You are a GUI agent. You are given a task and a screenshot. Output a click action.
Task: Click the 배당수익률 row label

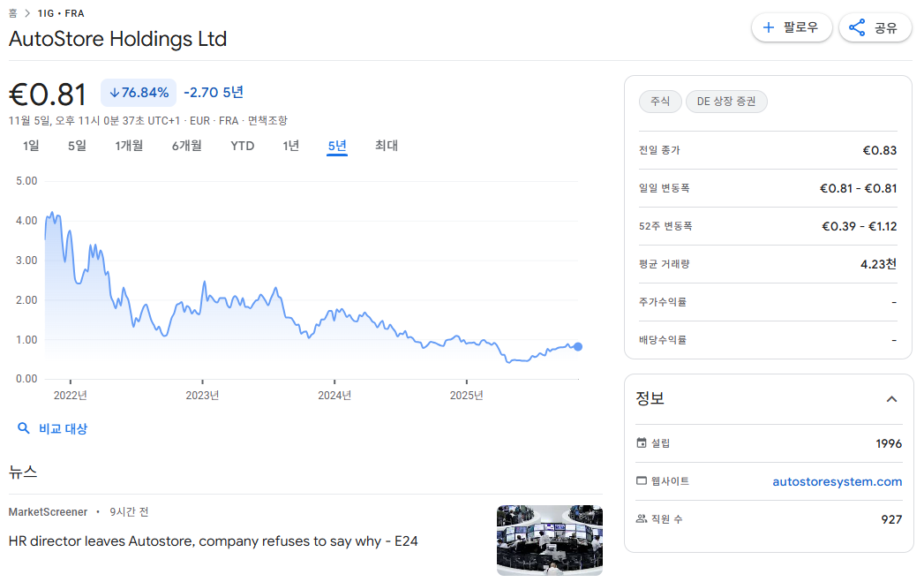tap(663, 340)
